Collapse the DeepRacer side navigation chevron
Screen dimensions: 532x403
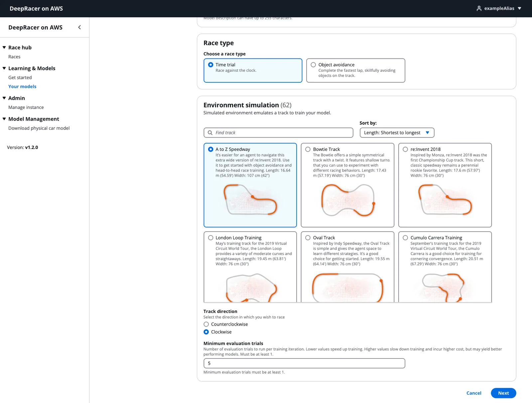pyautogui.click(x=79, y=27)
